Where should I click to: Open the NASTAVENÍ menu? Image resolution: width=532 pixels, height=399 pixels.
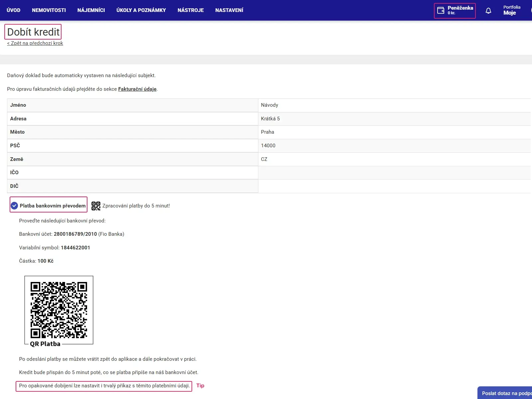[229, 10]
